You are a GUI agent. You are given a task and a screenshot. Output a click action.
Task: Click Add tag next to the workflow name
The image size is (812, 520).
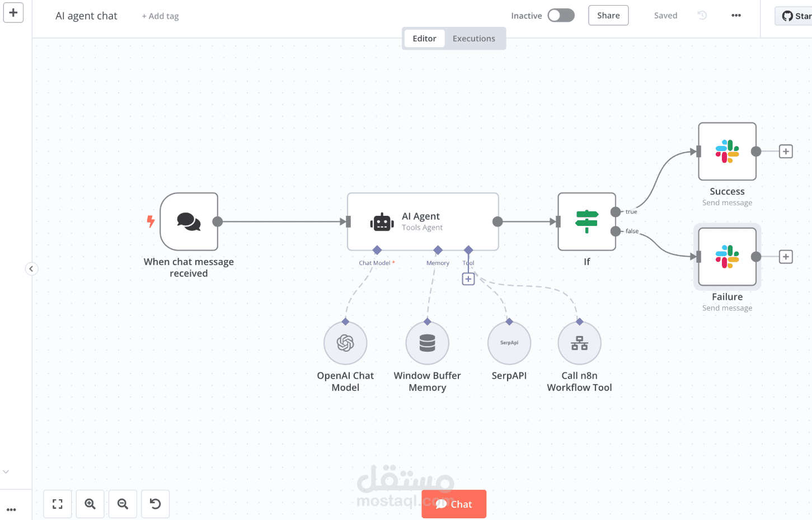coord(160,16)
